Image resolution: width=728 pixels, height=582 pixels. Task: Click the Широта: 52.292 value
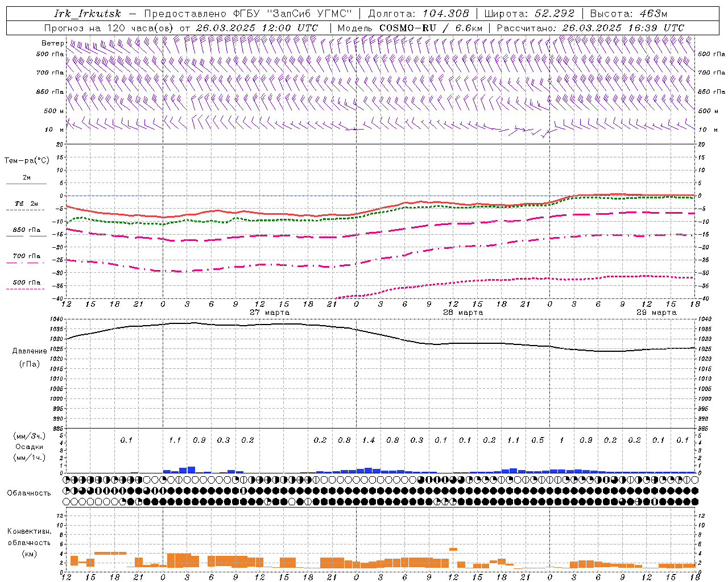[530, 14]
